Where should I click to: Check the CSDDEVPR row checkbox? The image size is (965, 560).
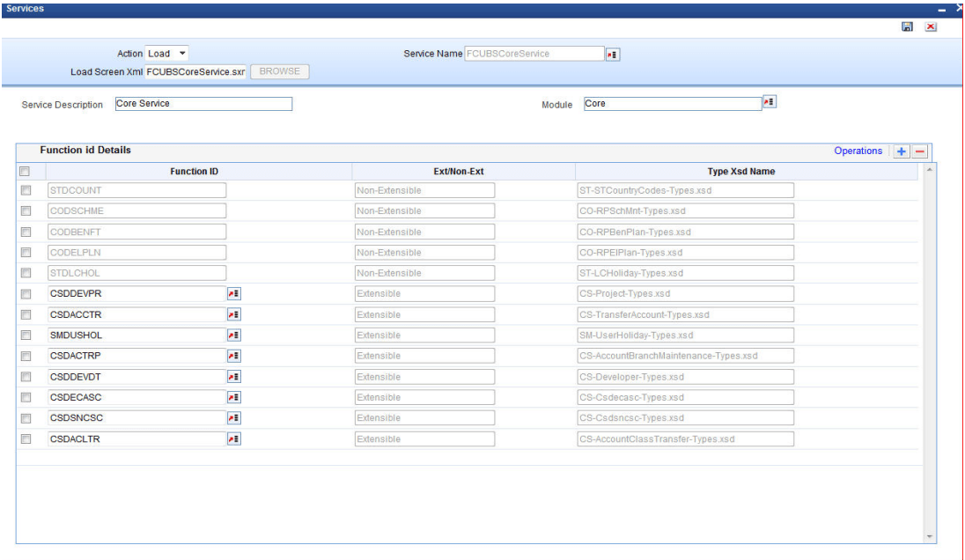coord(26,293)
